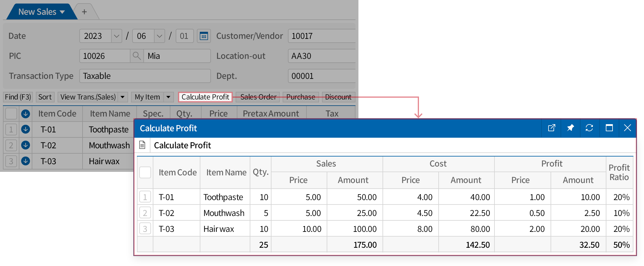Click the Find (F3) button
The image size is (644, 266).
tap(17, 97)
